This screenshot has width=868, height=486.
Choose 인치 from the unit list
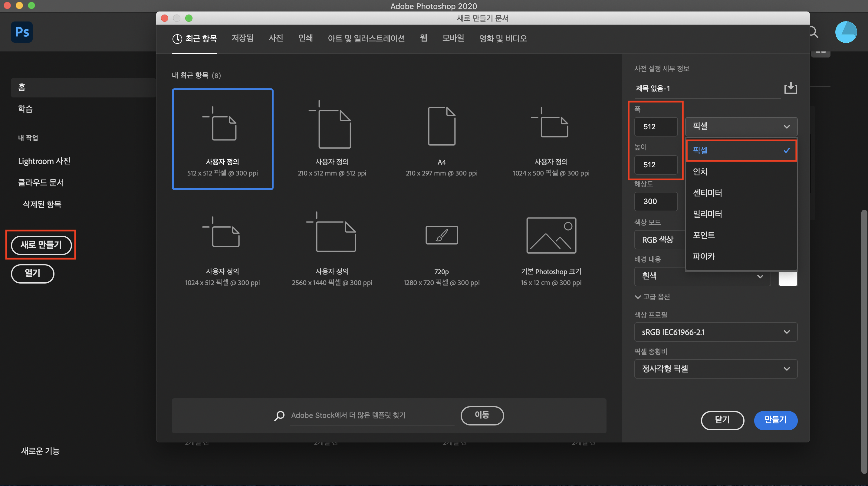[700, 172]
